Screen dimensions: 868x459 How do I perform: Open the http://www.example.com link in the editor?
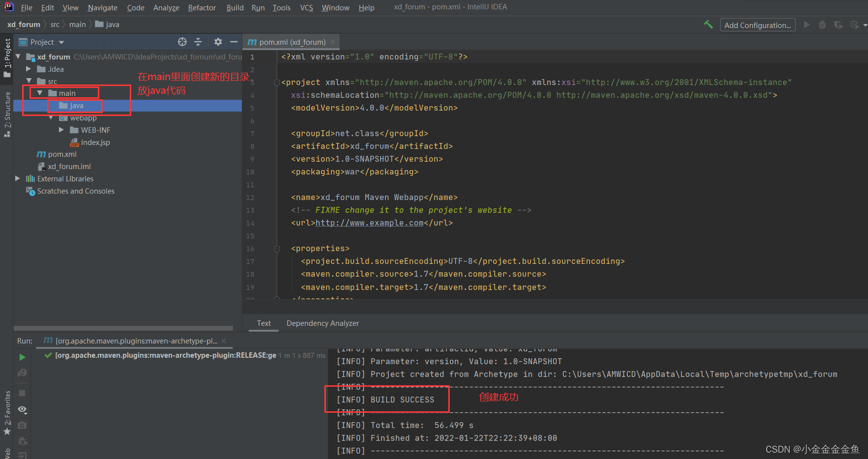[x=369, y=223]
